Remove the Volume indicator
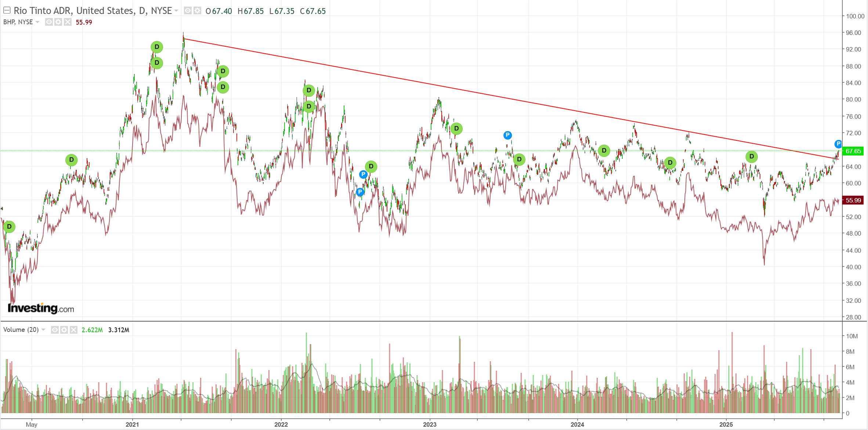 coord(73,330)
